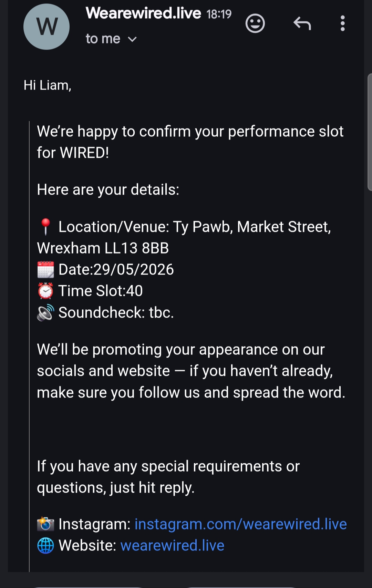The image size is (372, 588).
Task: Expand recipient details chevron beside "to me"
Action: click(132, 39)
